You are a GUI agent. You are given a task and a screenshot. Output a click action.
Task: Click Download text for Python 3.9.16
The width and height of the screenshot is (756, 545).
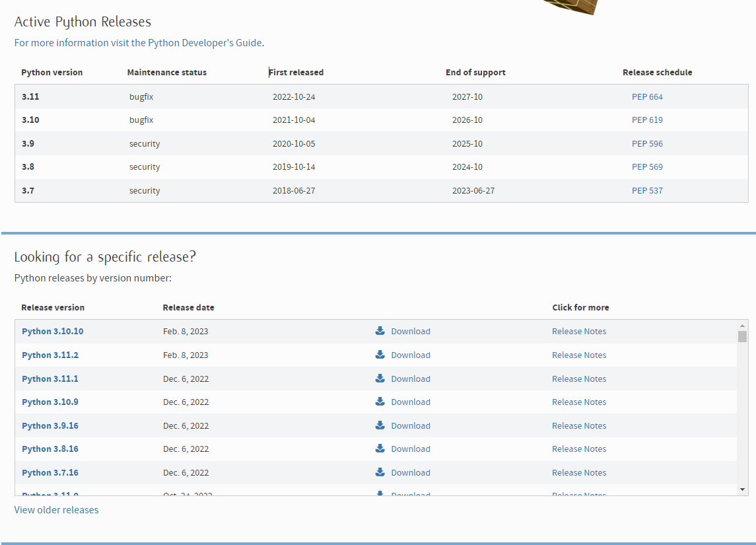click(411, 425)
